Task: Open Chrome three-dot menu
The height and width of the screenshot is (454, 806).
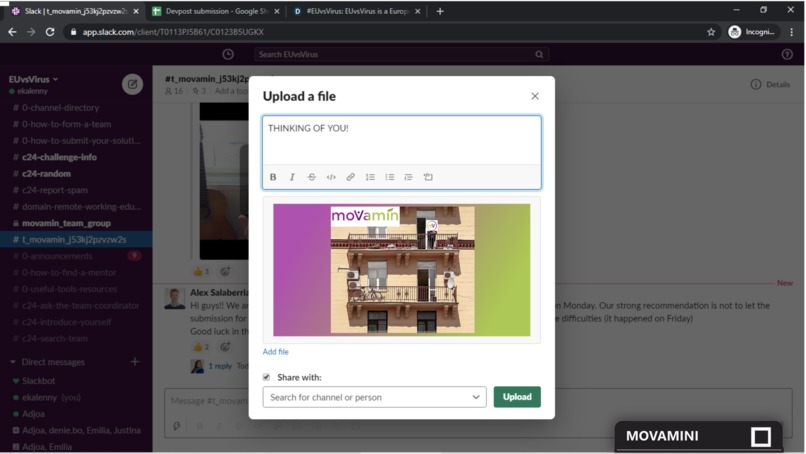Action: click(792, 32)
